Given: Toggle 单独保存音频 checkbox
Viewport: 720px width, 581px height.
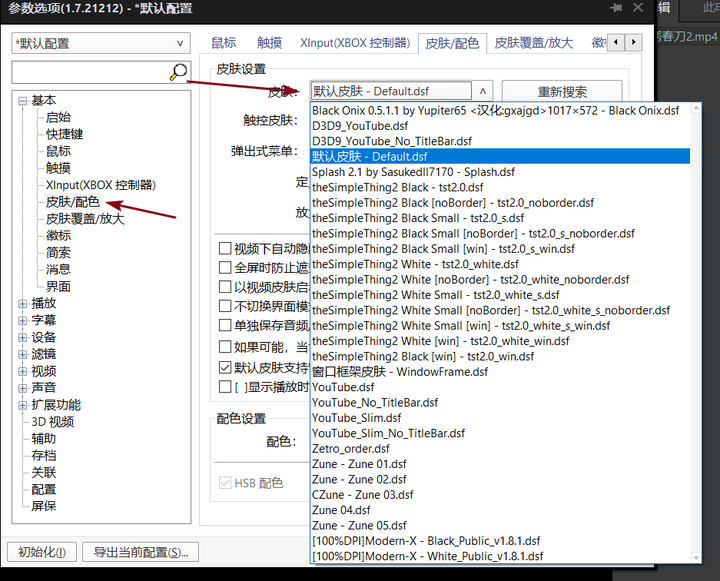Looking at the screenshot, I should [225, 325].
